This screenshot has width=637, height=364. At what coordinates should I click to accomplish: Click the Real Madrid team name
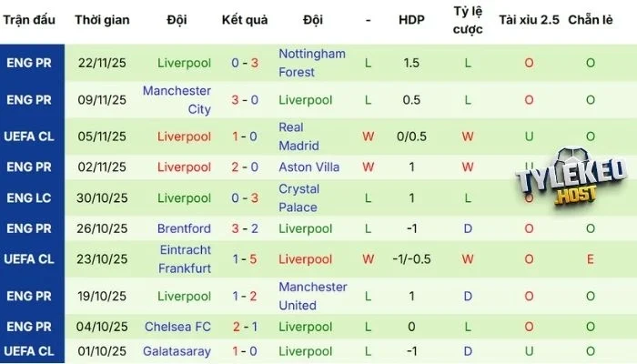pyautogui.click(x=298, y=136)
